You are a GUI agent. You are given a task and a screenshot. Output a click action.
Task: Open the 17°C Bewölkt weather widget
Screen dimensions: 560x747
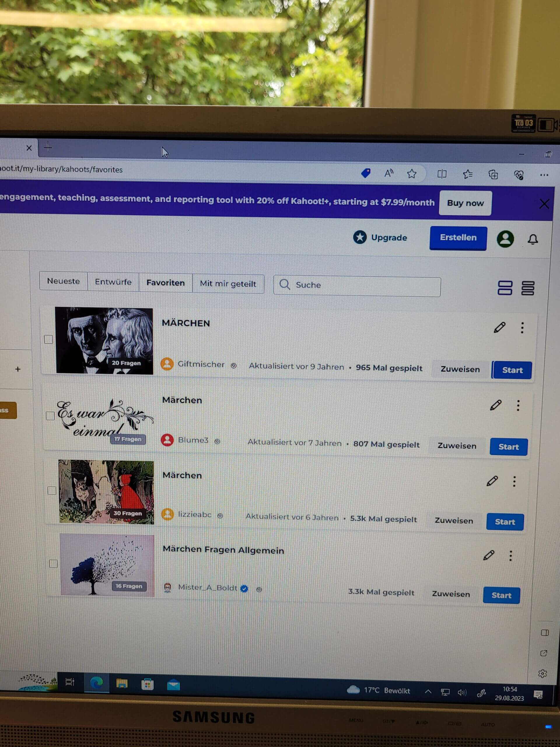pyautogui.click(x=378, y=690)
